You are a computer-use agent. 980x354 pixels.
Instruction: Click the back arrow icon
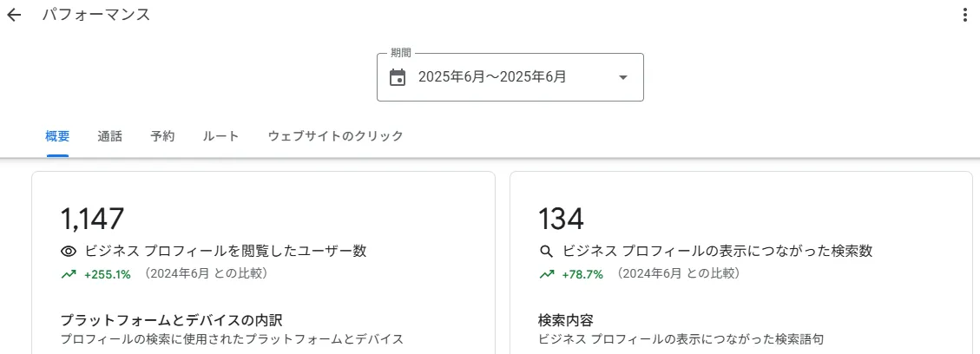14,16
